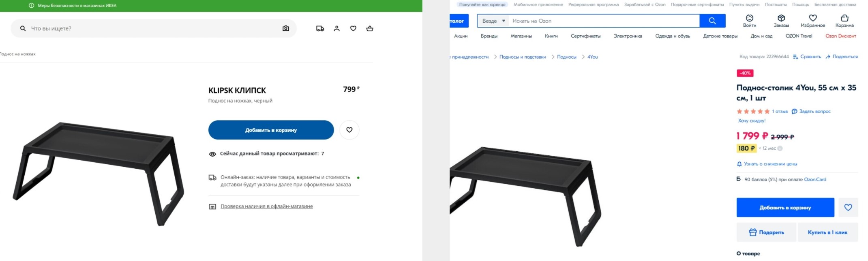The width and height of the screenshot is (868, 261).
Task: Expand the Везде search scope dropdown
Action: (493, 21)
